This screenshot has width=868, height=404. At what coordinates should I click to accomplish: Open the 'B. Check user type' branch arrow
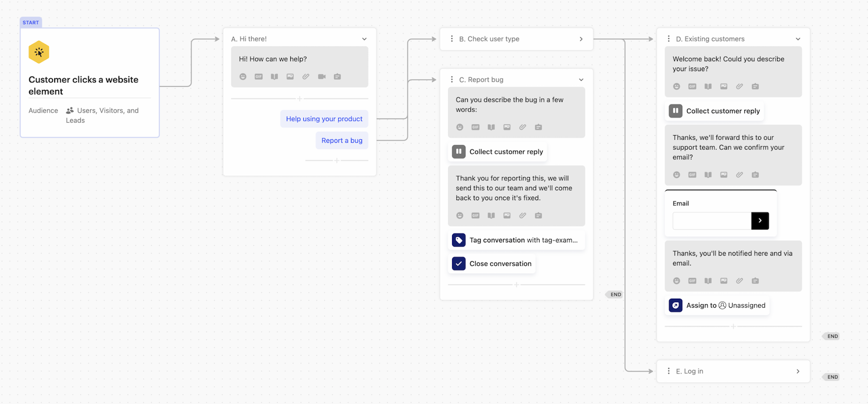point(581,39)
